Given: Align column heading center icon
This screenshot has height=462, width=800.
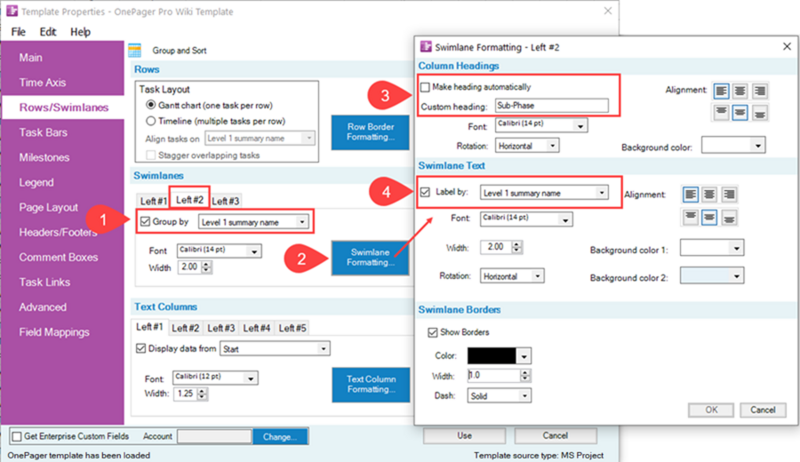Looking at the screenshot, I should tap(740, 91).
